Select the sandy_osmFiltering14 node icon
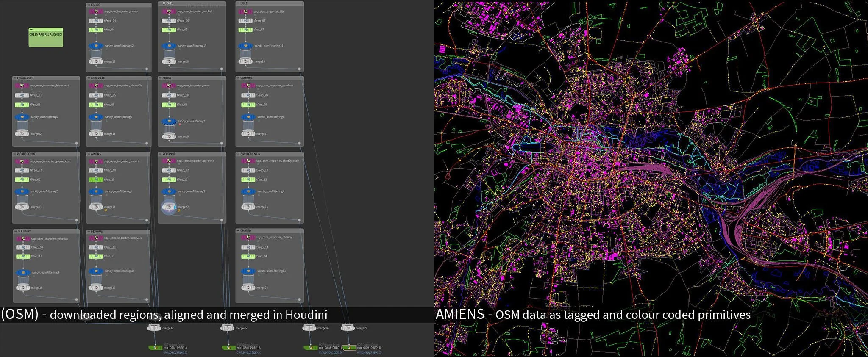The width and height of the screenshot is (868, 357). [x=246, y=46]
